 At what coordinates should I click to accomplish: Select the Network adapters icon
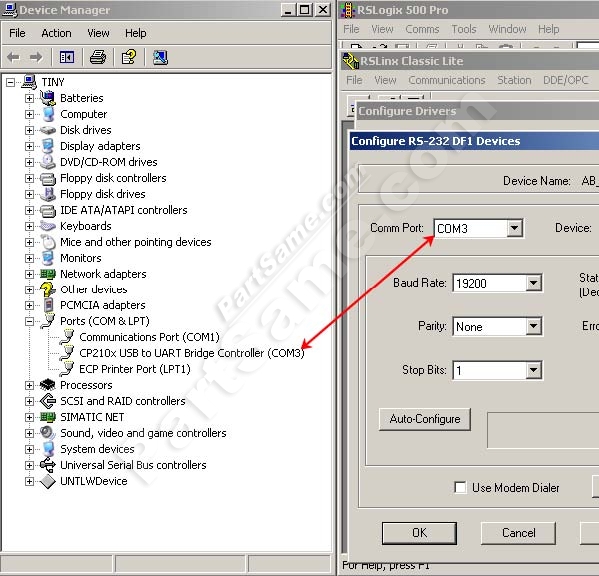tap(48, 274)
